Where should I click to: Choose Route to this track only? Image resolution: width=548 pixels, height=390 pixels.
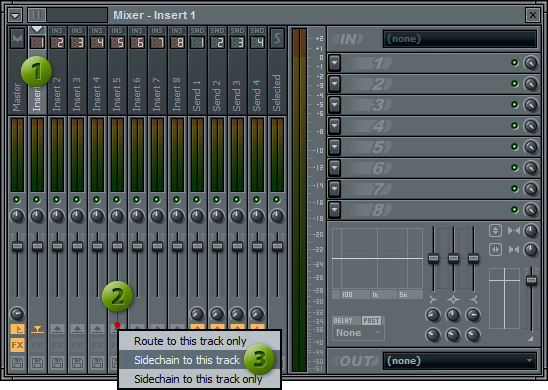click(199, 341)
